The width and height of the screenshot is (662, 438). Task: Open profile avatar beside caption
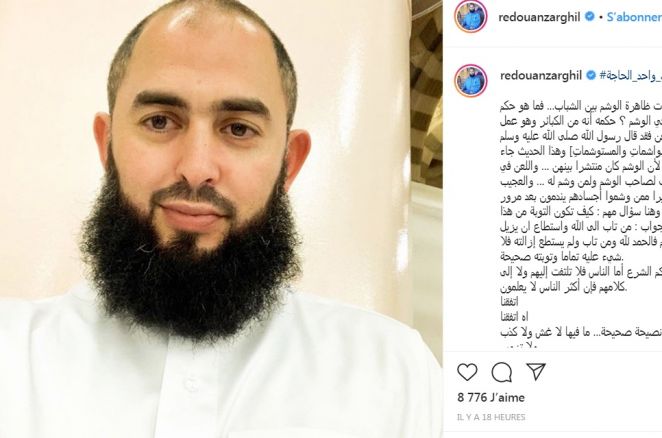[x=471, y=80]
